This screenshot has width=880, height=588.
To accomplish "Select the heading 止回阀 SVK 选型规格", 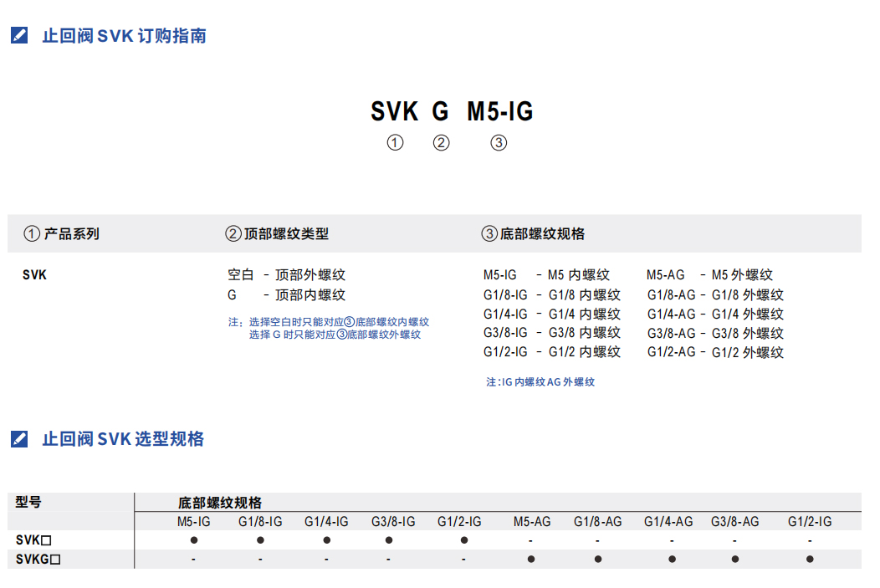I will [x=123, y=439].
